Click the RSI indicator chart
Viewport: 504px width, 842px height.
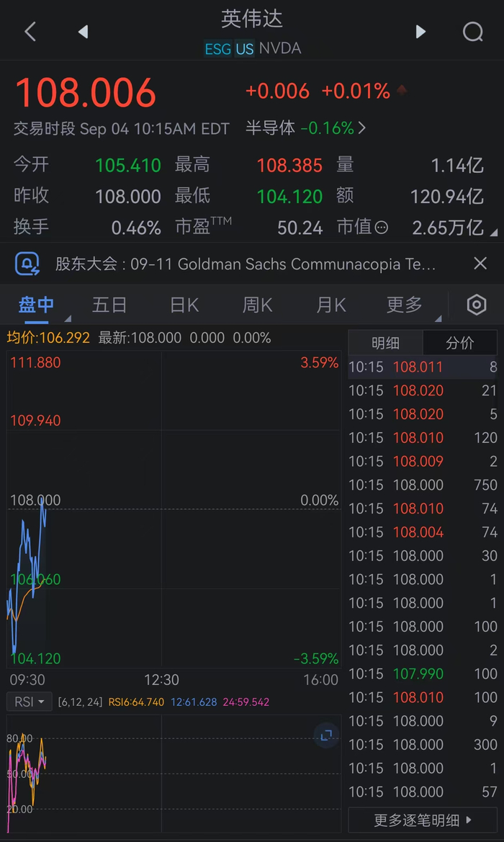[x=174, y=774]
